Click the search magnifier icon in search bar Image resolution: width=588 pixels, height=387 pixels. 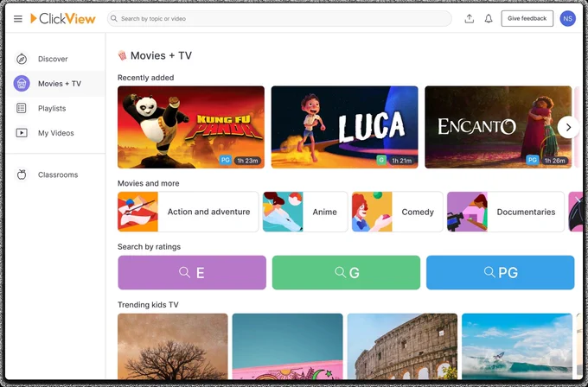click(x=114, y=18)
